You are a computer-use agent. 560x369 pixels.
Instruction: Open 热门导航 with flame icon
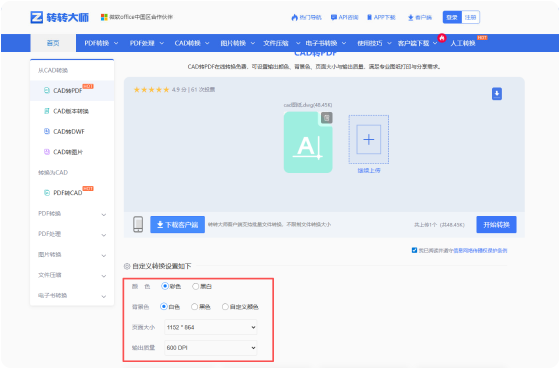tap(306, 17)
